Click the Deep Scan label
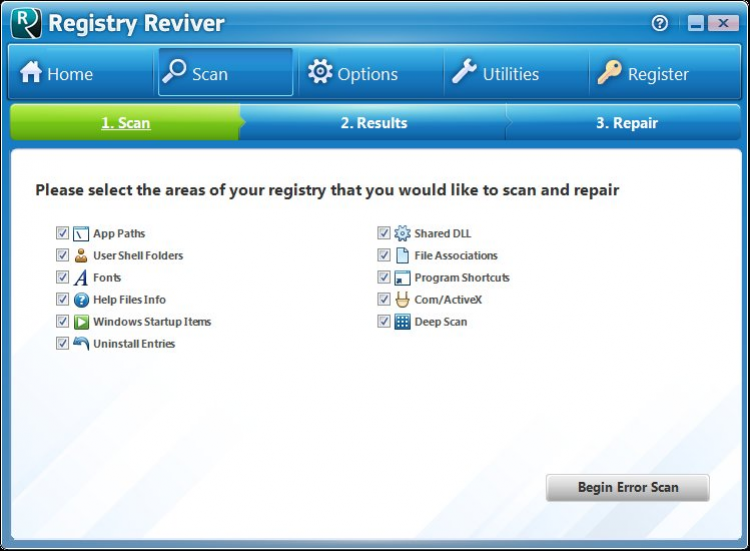This screenshot has height=551, width=750. [441, 321]
